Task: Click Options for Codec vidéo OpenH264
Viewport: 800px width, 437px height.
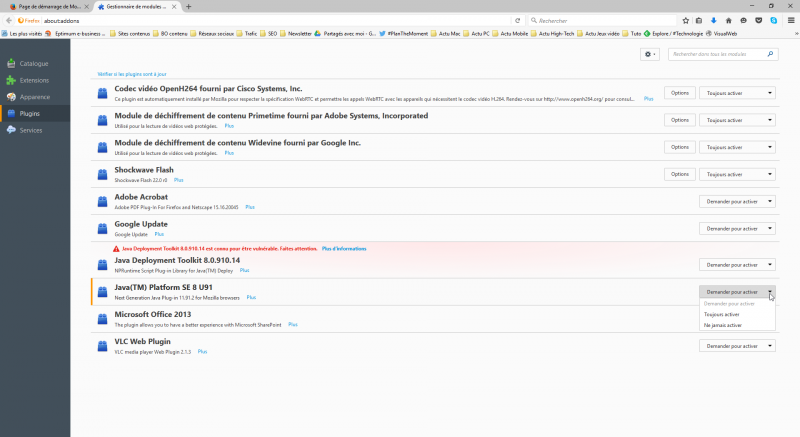Action: tap(680, 93)
